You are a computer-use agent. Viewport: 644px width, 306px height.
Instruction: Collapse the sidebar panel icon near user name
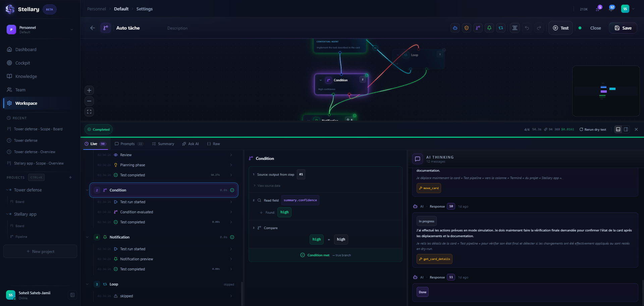(72, 295)
